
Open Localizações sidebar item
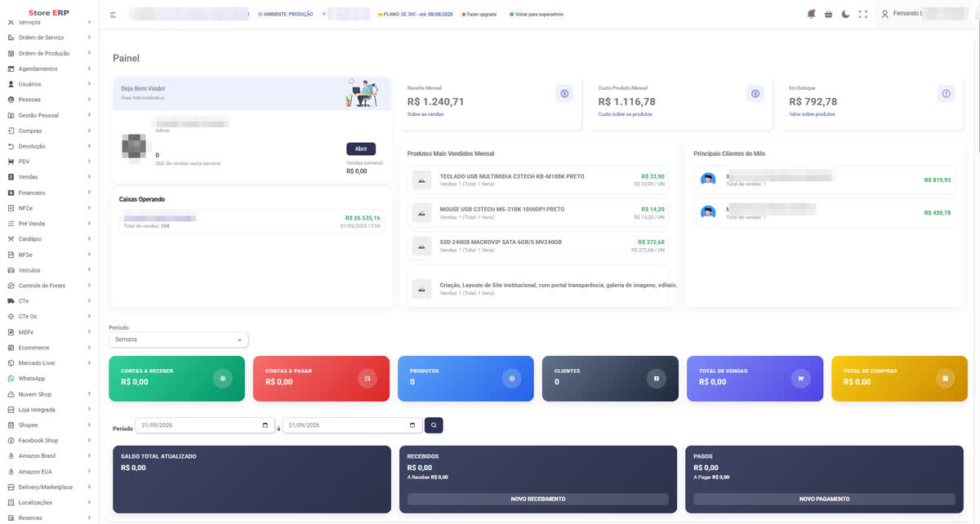pos(49,503)
